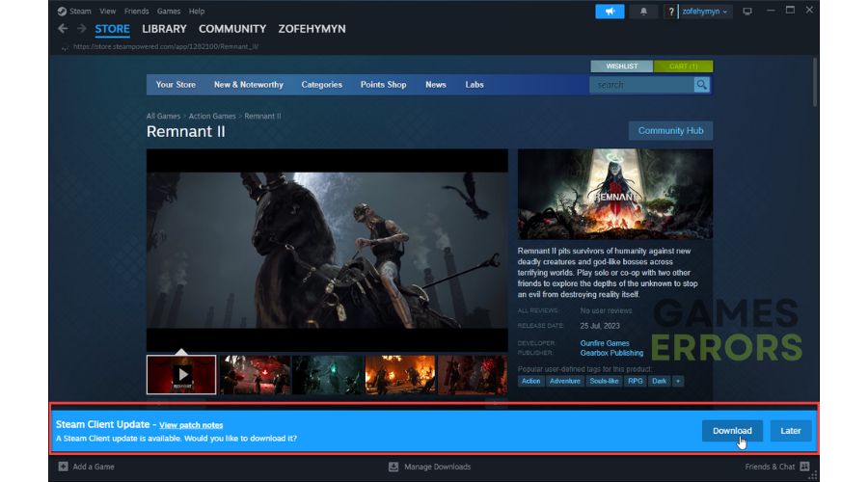Open the Categories menu
Image resolution: width=868 pixels, height=482 pixels.
321,85
